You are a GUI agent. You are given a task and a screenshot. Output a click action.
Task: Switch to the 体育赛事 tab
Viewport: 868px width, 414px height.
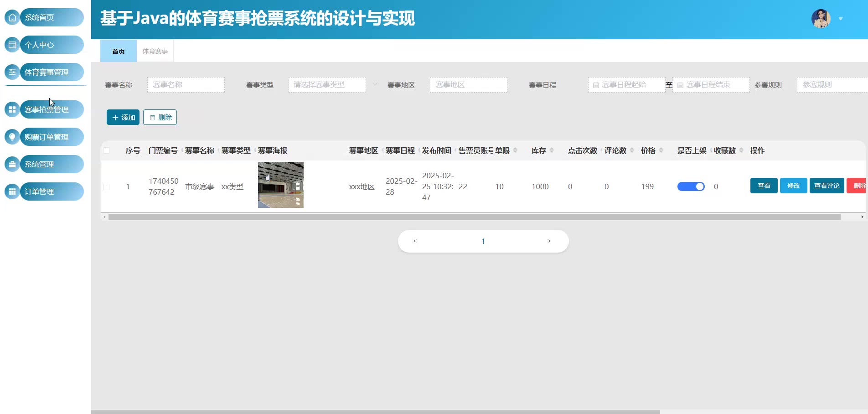(x=155, y=51)
